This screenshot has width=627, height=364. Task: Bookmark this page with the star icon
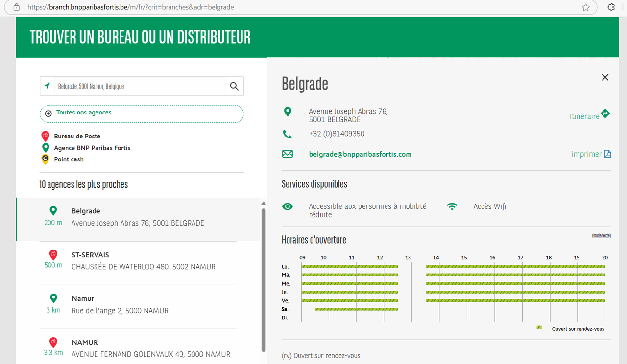coord(585,7)
